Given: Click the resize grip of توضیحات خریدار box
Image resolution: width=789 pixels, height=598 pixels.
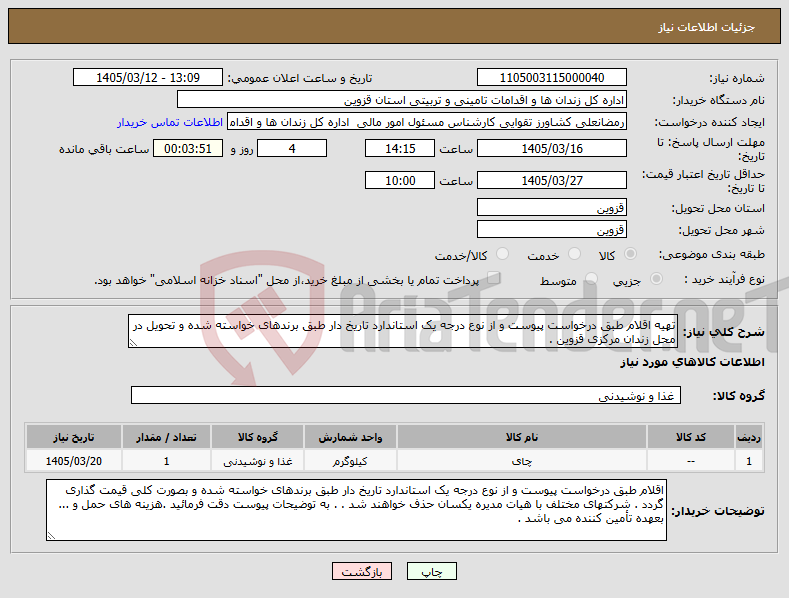Looking at the screenshot, I should tap(51, 536).
